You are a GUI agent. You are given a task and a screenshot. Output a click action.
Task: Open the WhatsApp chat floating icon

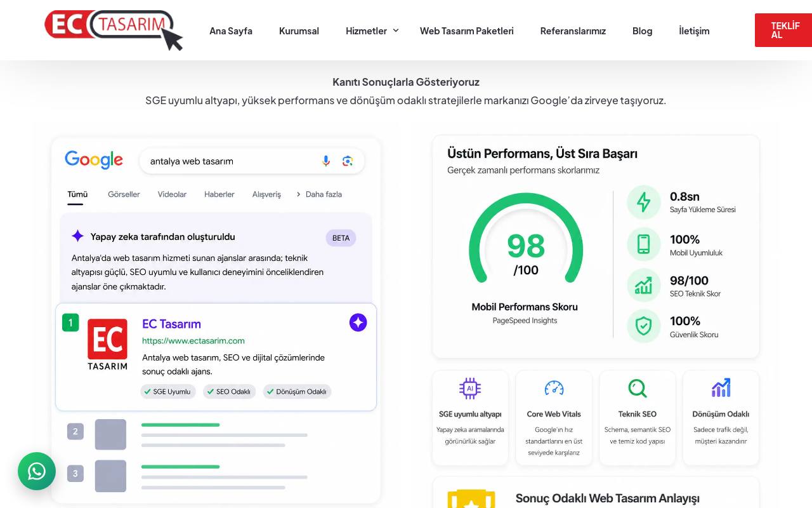(37, 471)
